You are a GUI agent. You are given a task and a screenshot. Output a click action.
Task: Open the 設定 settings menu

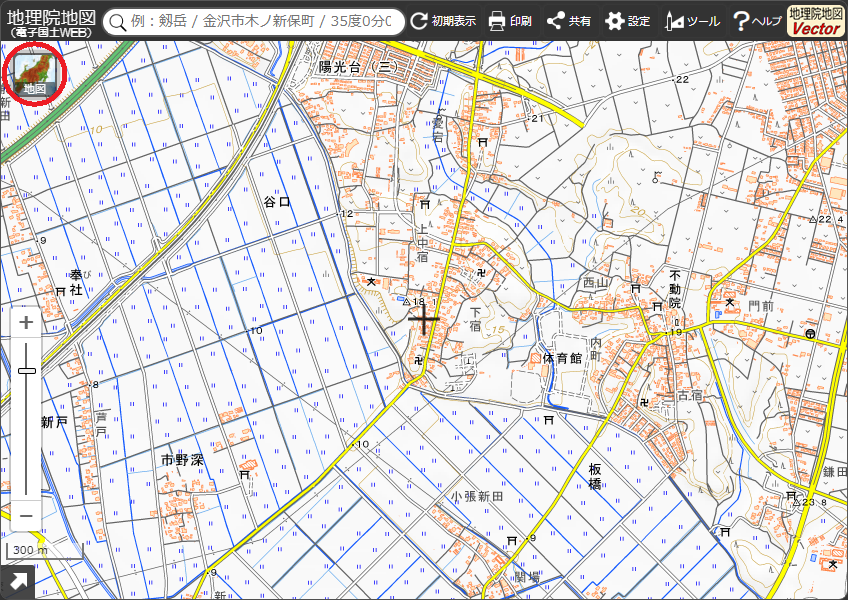click(627, 21)
